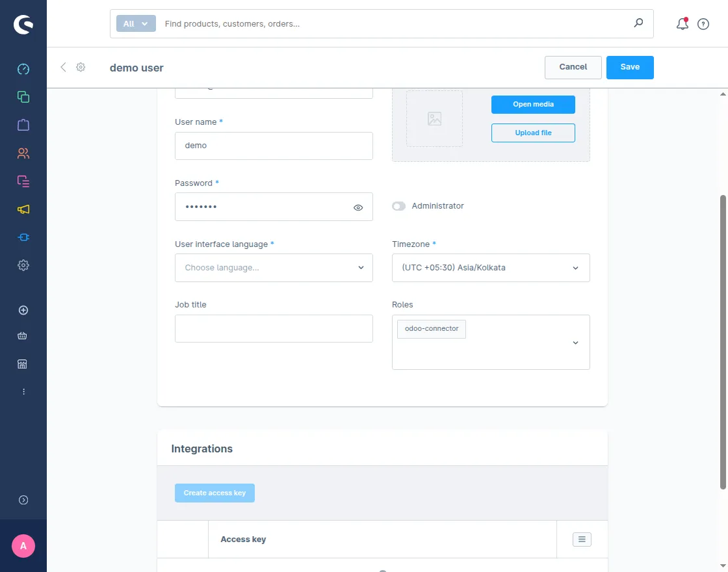Viewport: 728px width, 572px height.
Task: Click the Integrations section heading
Action: [x=202, y=449]
